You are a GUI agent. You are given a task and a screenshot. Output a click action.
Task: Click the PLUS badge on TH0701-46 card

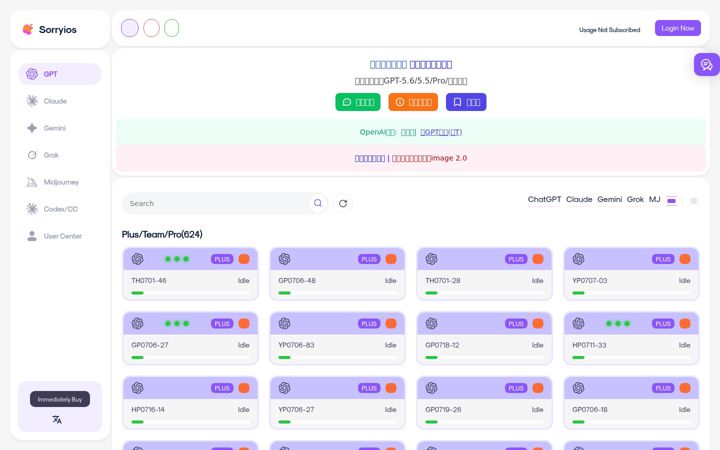(222, 259)
